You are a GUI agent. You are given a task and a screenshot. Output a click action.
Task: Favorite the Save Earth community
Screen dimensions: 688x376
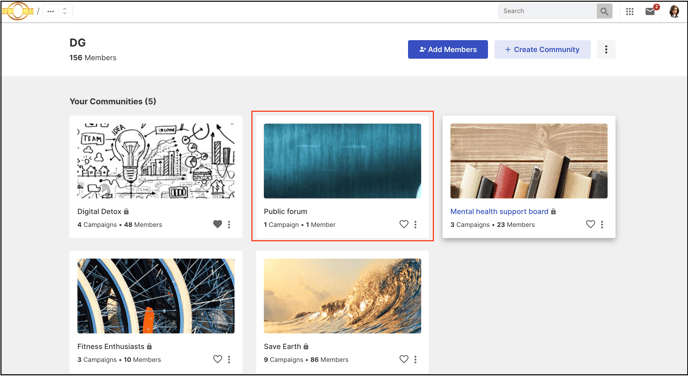pos(404,359)
